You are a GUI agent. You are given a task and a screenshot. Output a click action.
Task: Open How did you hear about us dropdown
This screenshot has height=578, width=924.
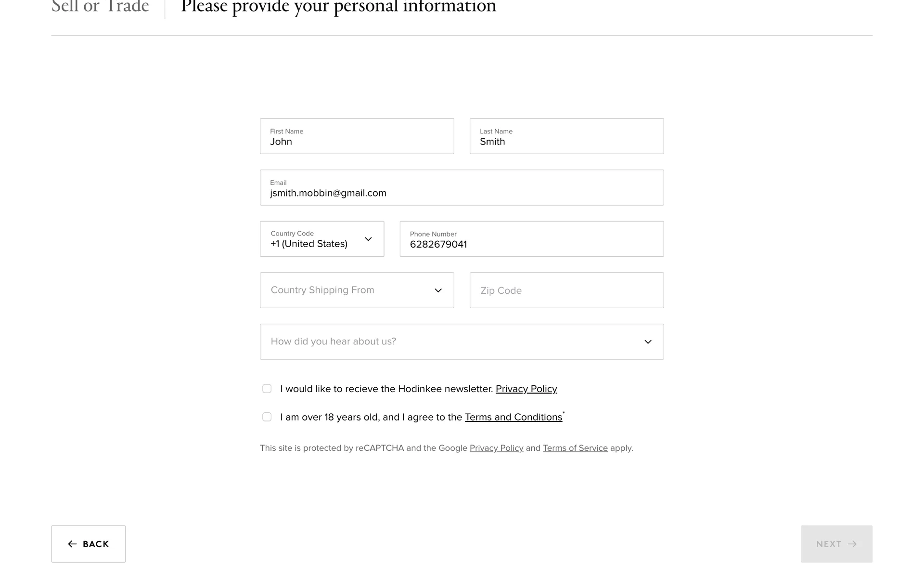tap(462, 342)
